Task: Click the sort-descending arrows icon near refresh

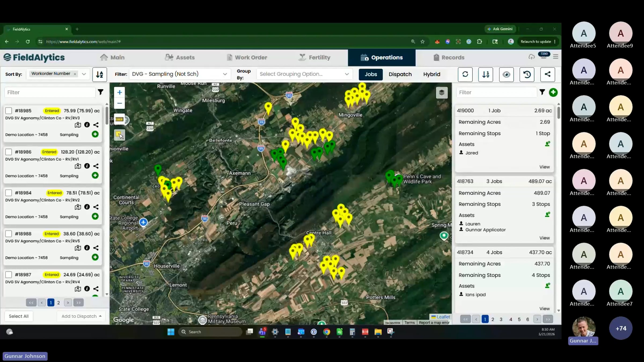Action: [x=486, y=74]
